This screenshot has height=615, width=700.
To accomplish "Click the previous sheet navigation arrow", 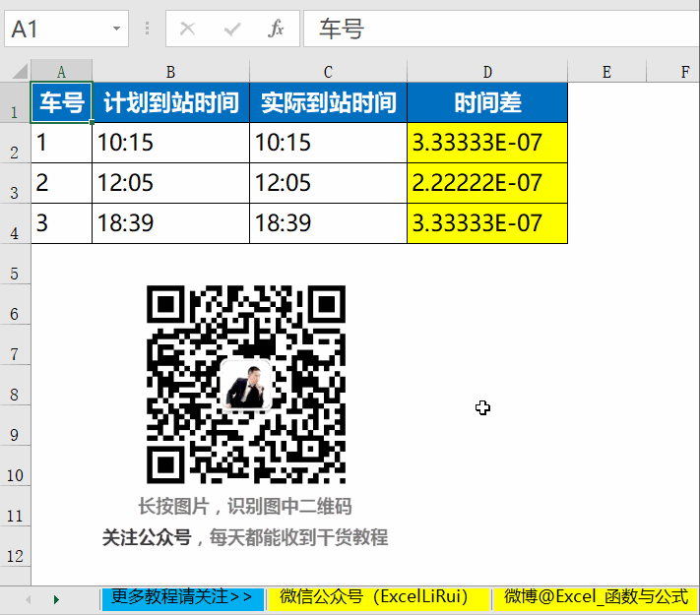I will tap(29, 599).
